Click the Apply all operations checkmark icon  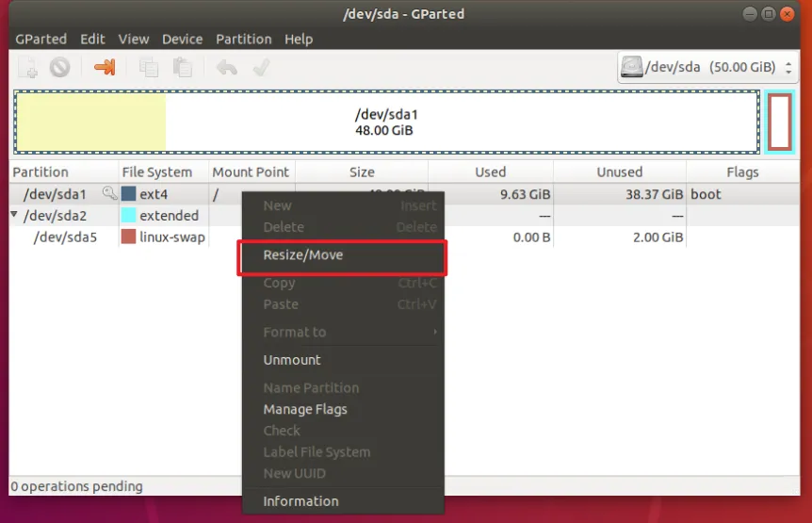(261, 67)
